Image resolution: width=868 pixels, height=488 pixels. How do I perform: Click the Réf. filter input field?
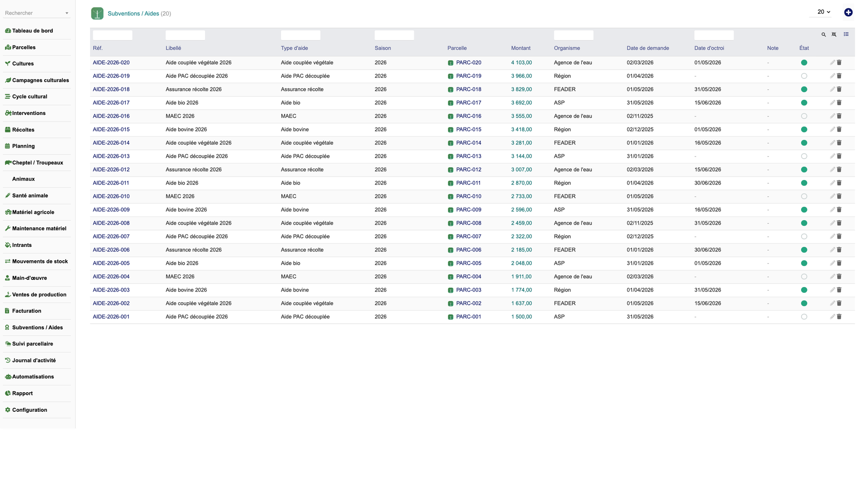click(x=112, y=35)
